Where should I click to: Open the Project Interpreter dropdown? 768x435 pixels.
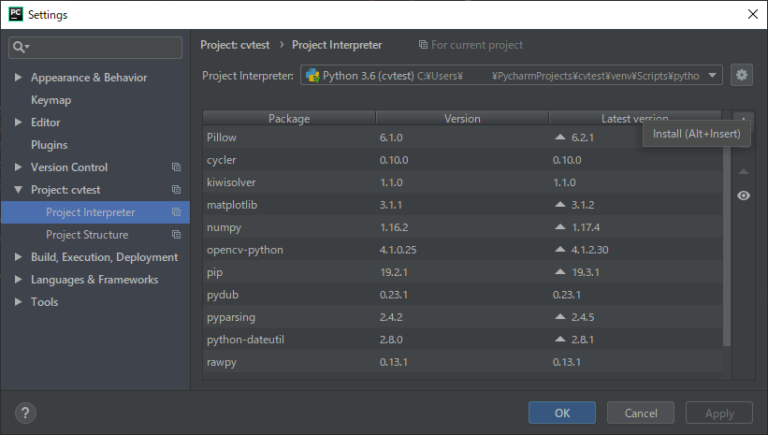pos(712,75)
